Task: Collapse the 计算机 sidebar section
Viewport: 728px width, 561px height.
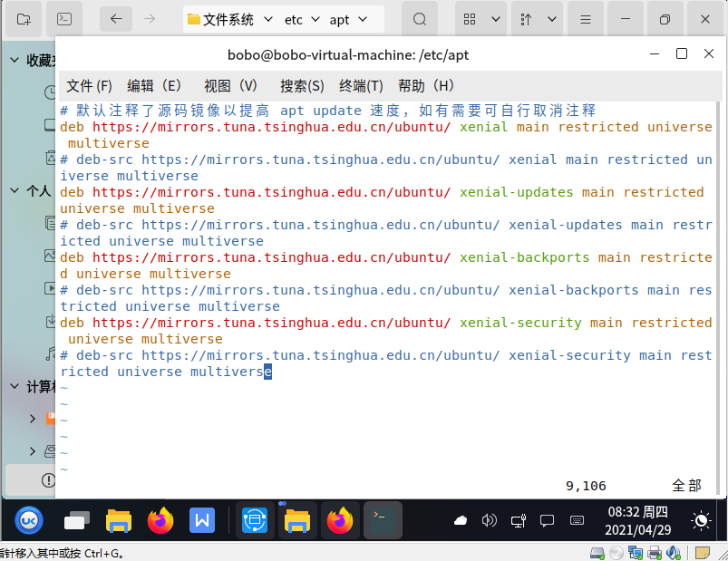Action: tap(15, 386)
